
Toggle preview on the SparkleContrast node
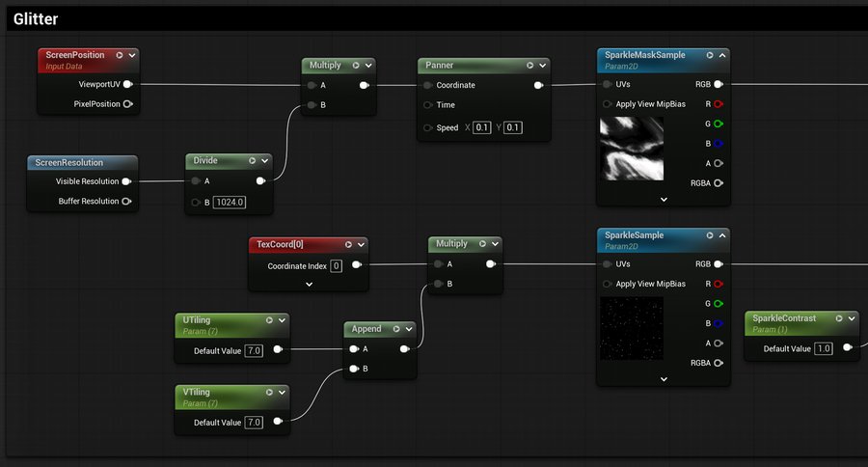(x=839, y=318)
